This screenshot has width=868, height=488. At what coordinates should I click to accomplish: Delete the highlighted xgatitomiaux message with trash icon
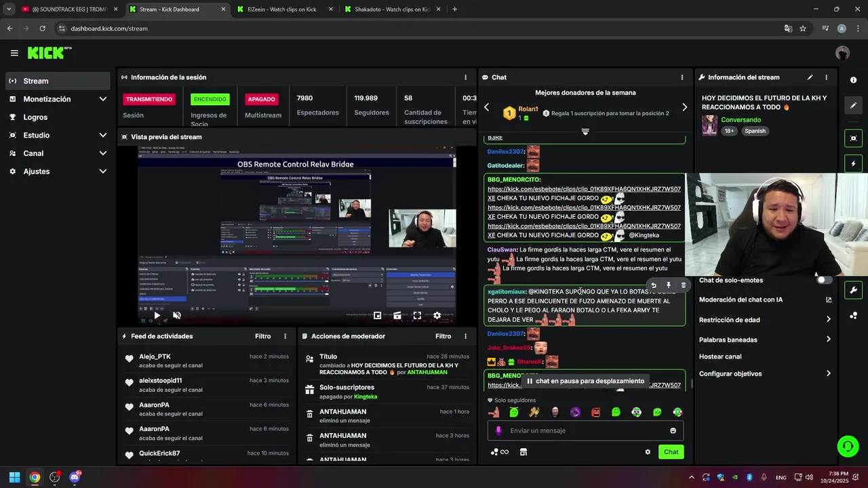pos(683,285)
